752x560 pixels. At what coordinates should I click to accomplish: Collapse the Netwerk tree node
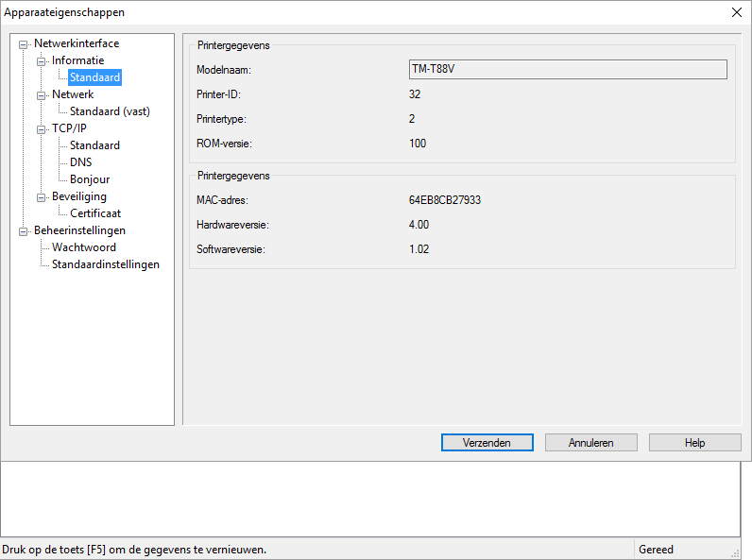tap(42, 95)
